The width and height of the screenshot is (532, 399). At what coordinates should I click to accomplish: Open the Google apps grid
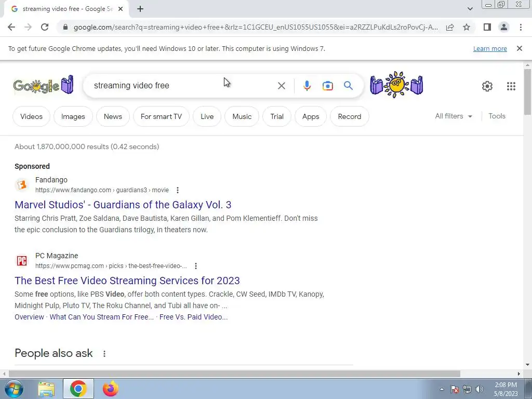pos(511,86)
